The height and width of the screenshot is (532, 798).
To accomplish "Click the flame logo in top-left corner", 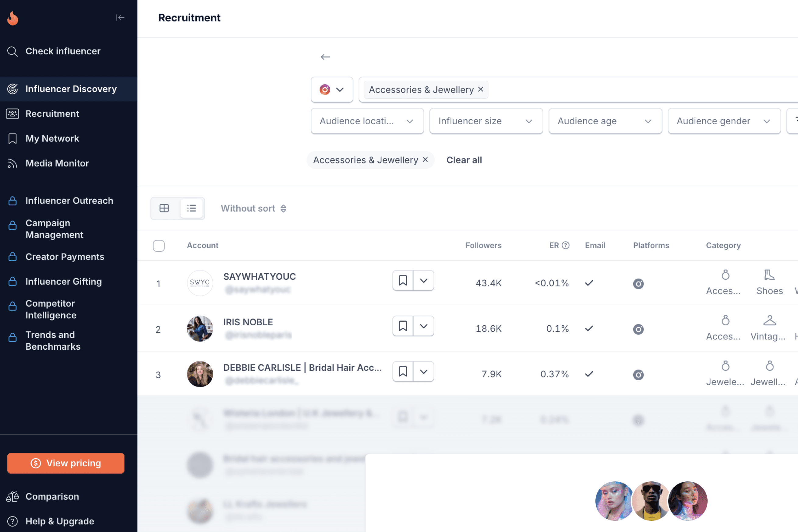I will [12, 18].
